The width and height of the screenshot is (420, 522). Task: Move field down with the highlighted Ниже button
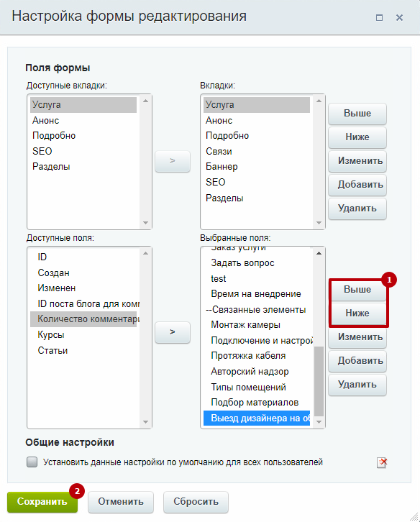pyautogui.click(x=357, y=313)
